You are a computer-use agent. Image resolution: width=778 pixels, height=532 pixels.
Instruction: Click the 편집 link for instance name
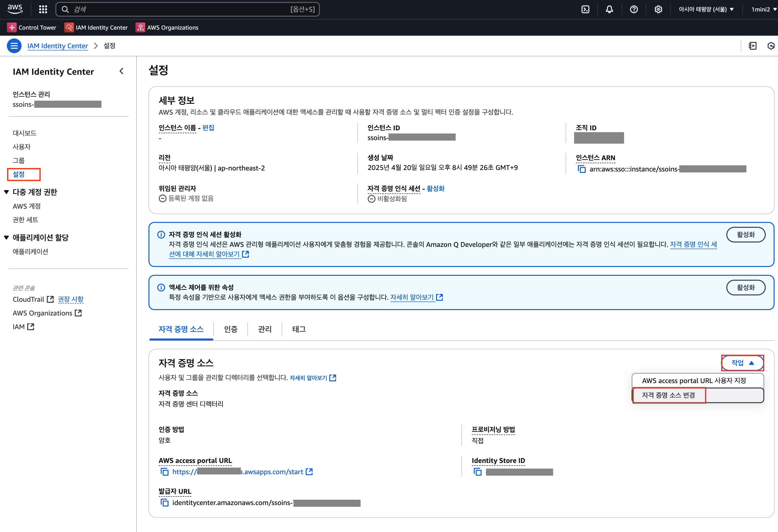[208, 128]
